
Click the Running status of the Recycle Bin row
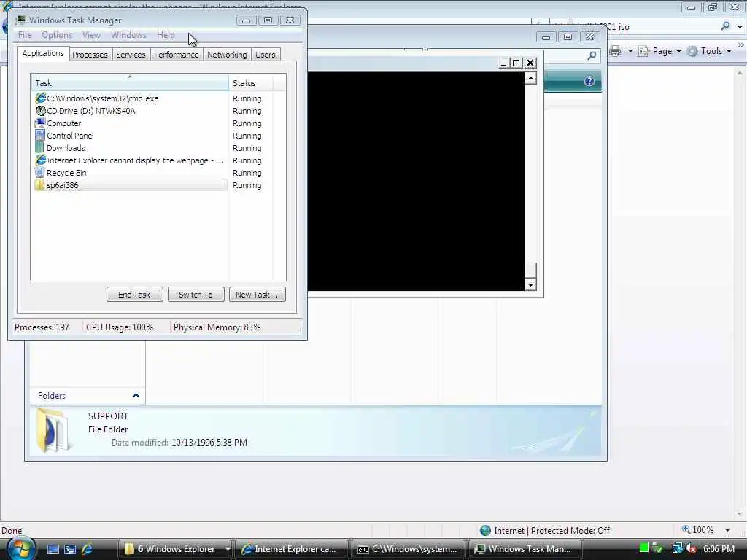pyautogui.click(x=247, y=173)
